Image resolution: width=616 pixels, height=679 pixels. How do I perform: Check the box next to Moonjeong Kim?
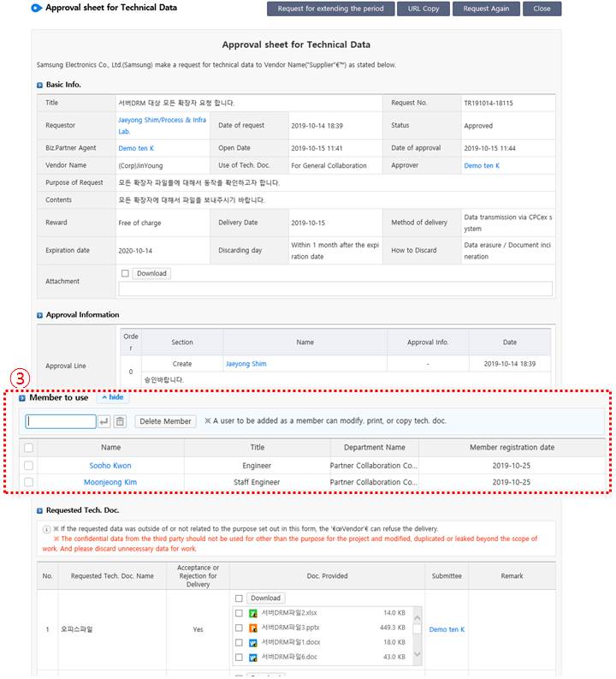29,482
